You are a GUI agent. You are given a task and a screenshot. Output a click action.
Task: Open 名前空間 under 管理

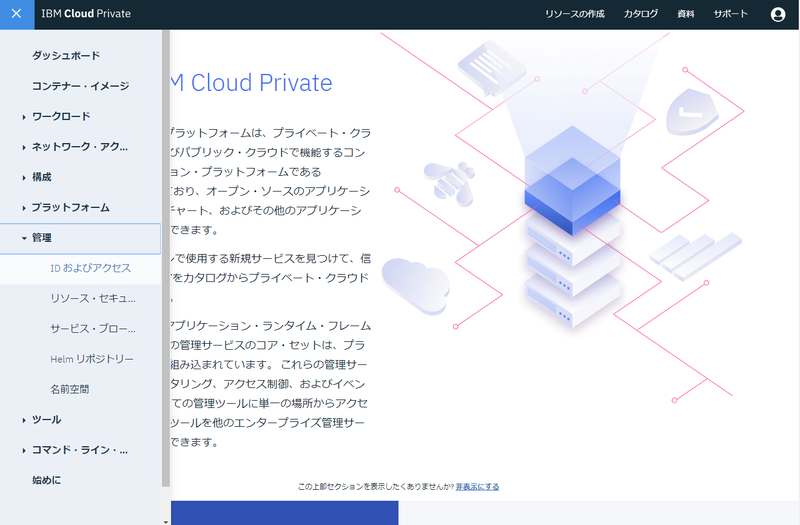click(x=69, y=389)
